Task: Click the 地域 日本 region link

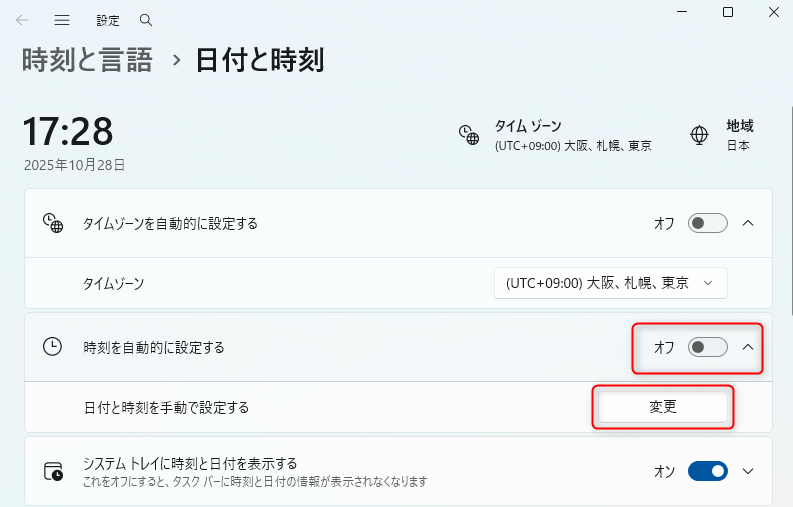Action: tap(738, 135)
